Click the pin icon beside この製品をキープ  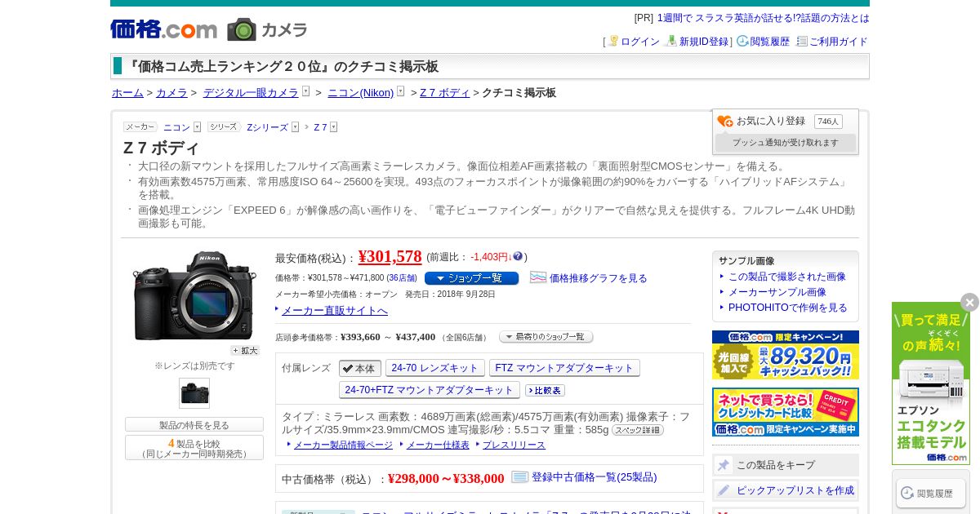click(x=724, y=465)
